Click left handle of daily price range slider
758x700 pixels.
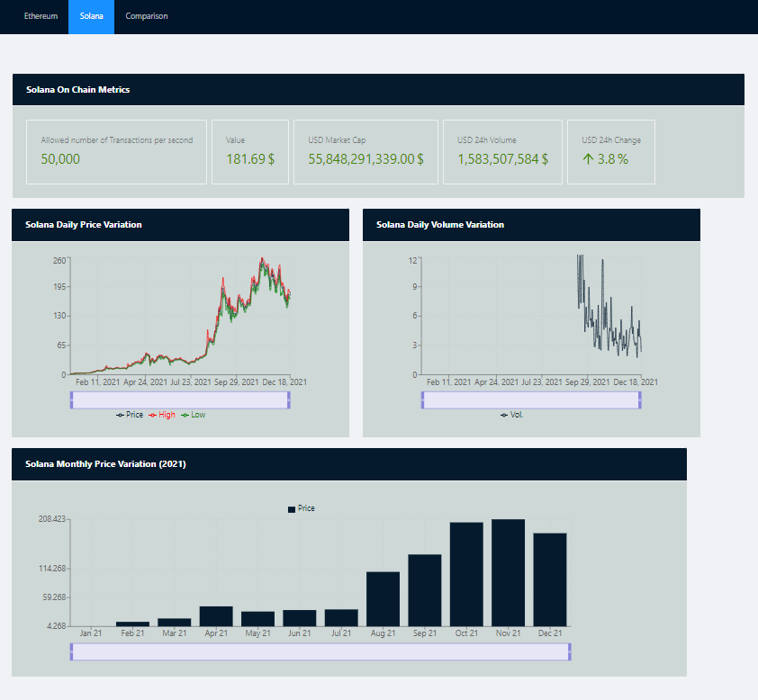pyautogui.click(x=71, y=400)
